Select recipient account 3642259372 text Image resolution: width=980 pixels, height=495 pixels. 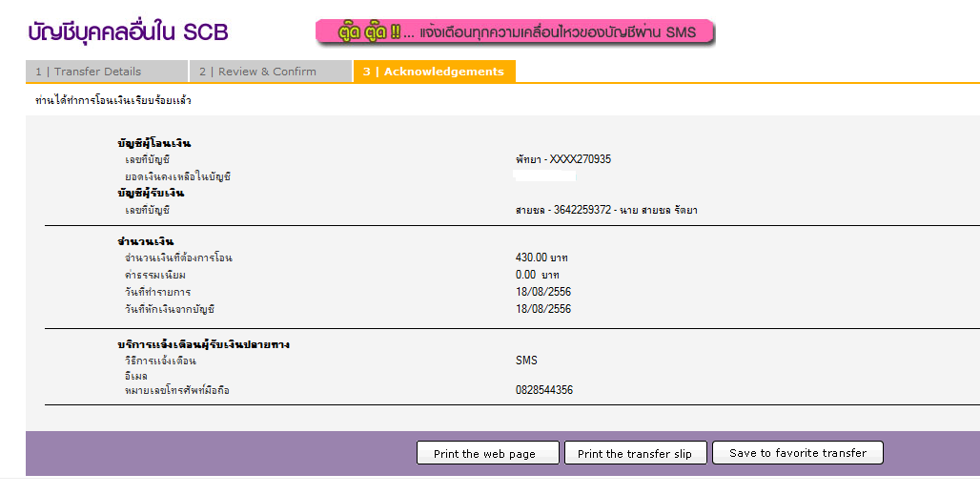tap(606, 210)
